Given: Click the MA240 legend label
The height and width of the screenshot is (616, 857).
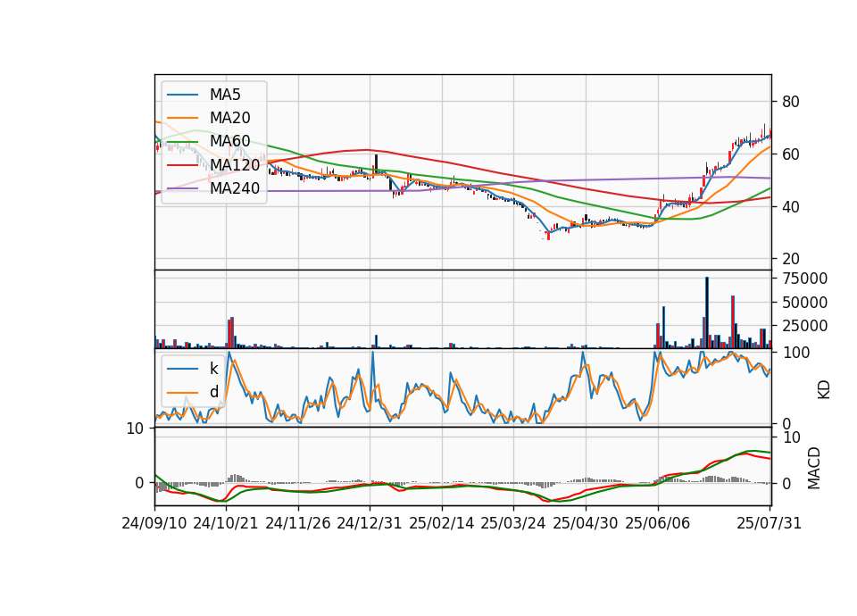Looking at the screenshot, I should pos(235,188).
